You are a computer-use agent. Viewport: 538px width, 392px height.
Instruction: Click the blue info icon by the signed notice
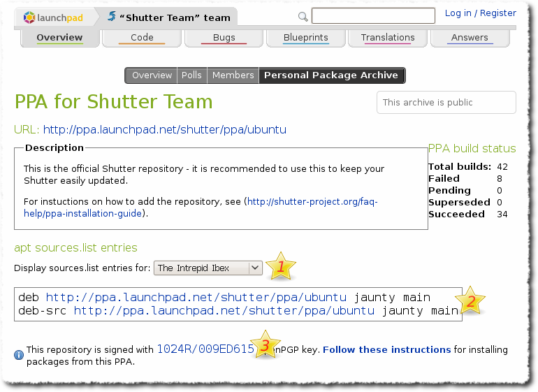(x=19, y=354)
